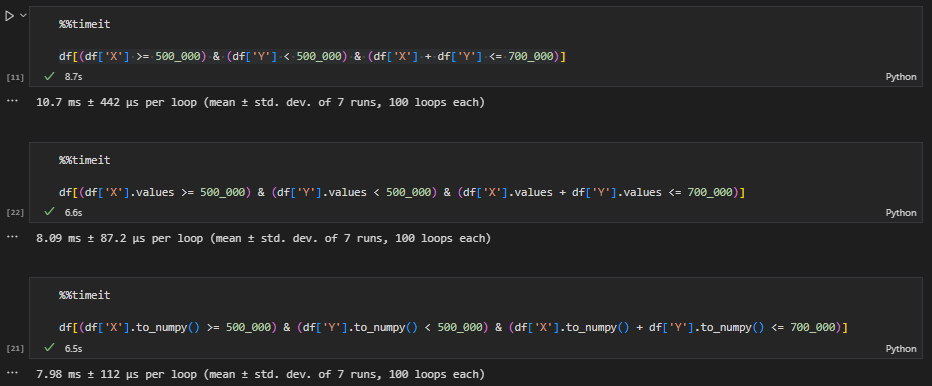Click the 10.7 ms ± 442 µs output text
932x386 pixels.
(260, 102)
